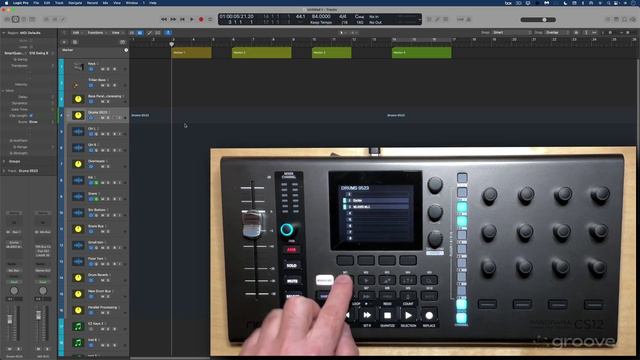640x360 pixels.
Task: Collapse Region MIDI Defaults inspector section
Action: point(4,33)
